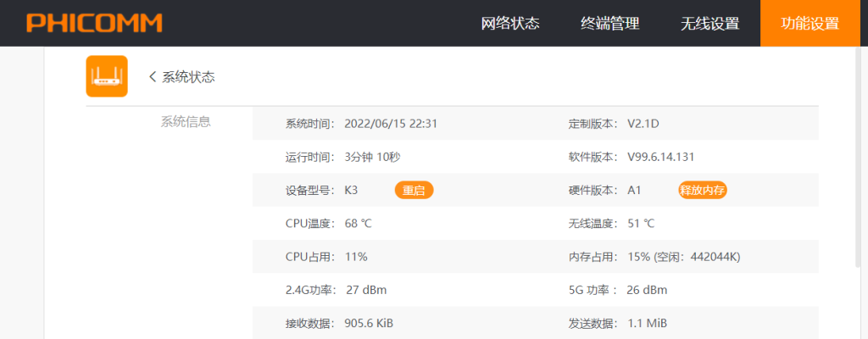Click the sent data value 1.1 MiB

[648, 323]
